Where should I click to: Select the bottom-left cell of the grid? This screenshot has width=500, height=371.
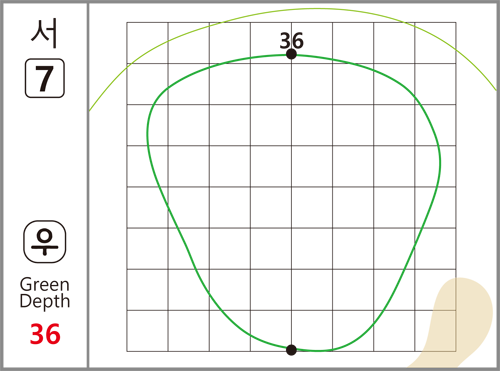point(147,331)
